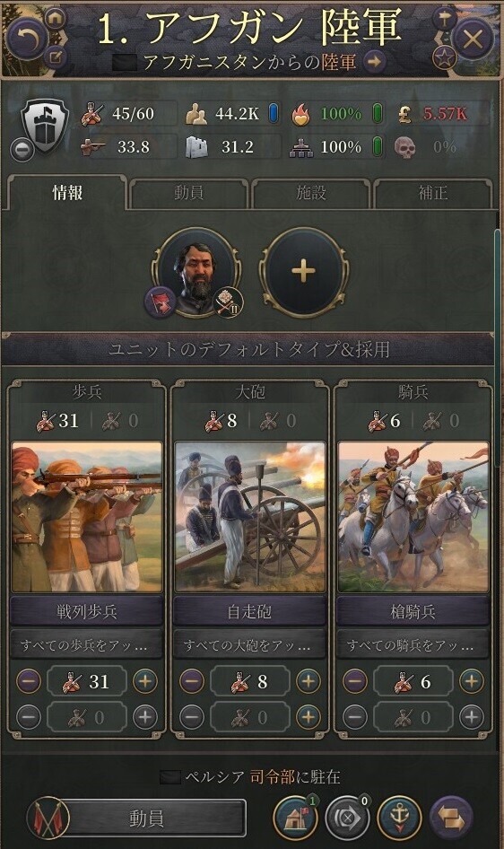This screenshot has width=504, height=849.
Task: Click the crossed circle icon with badge 0
Action: (x=347, y=818)
